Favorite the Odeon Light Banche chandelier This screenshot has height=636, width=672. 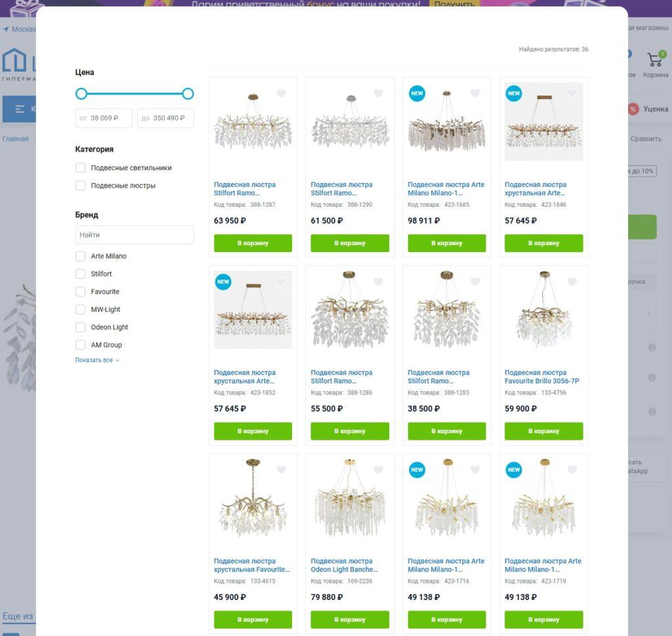coord(378,470)
